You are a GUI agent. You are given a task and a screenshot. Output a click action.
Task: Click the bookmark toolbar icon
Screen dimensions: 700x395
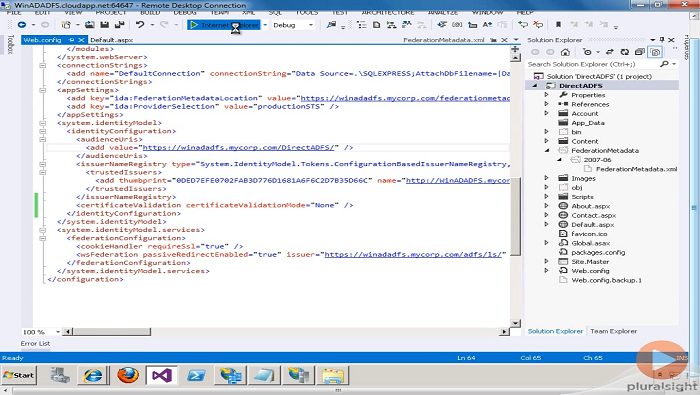click(558, 25)
